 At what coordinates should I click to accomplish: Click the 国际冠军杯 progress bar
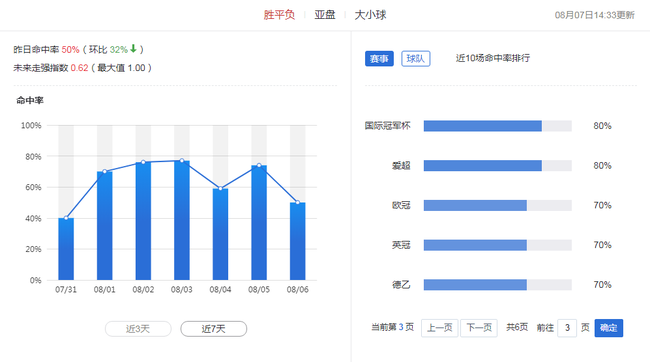(497, 126)
